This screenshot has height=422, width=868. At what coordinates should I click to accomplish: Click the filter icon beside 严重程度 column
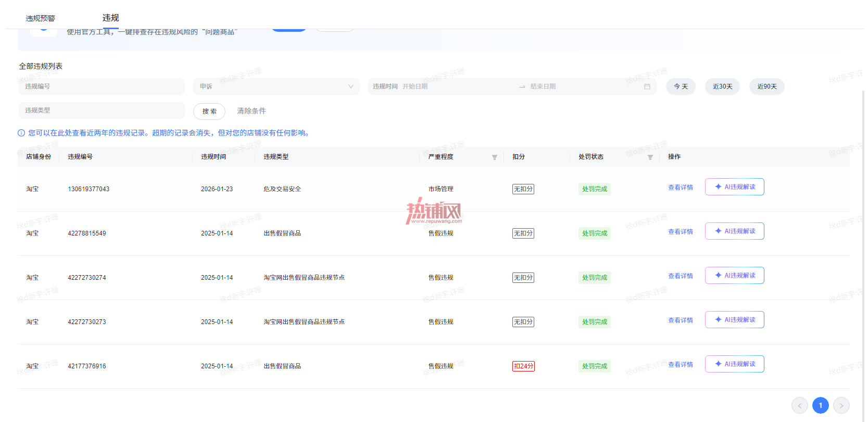pyautogui.click(x=495, y=157)
